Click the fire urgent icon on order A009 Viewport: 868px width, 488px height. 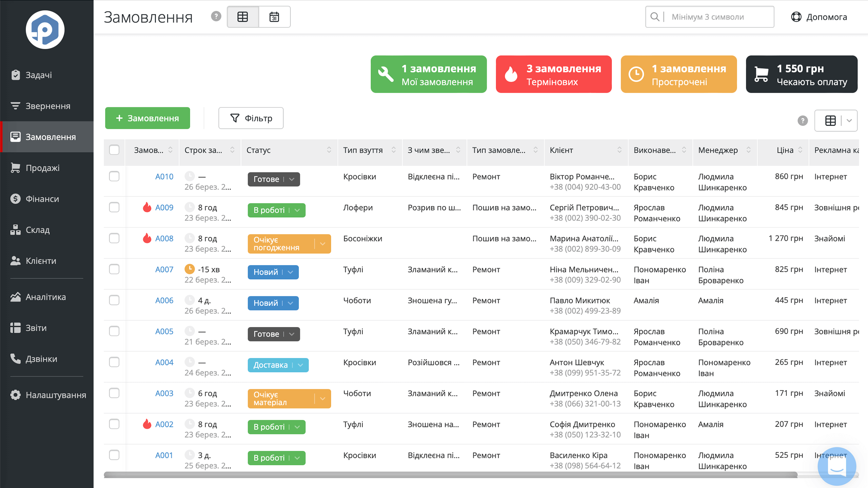coord(147,207)
